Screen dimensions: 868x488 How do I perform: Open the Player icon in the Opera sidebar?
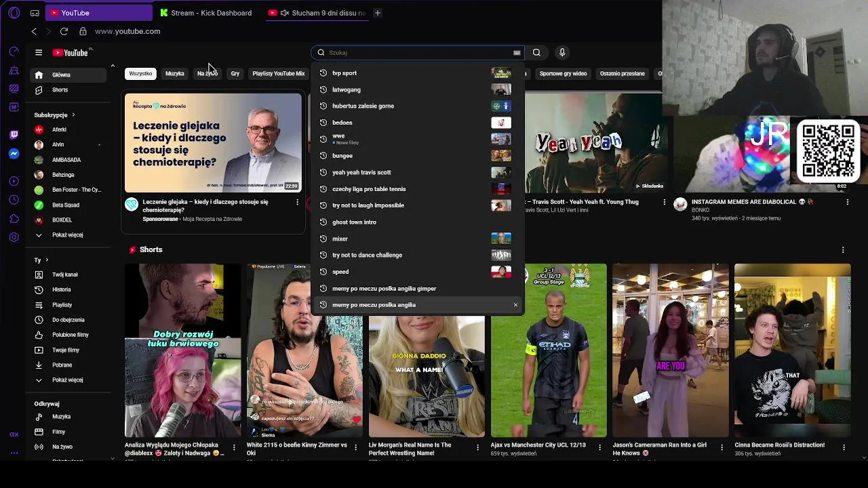pos(14,181)
